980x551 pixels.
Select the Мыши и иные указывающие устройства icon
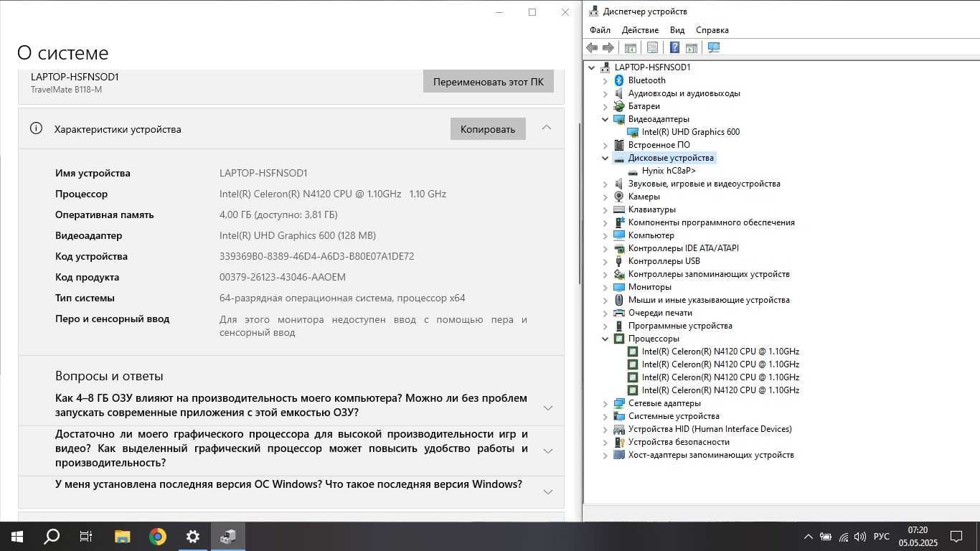pyautogui.click(x=619, y=300)
